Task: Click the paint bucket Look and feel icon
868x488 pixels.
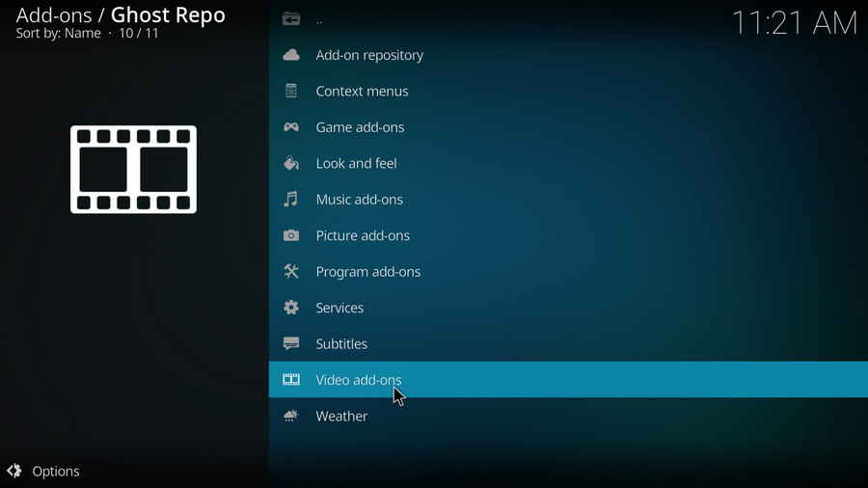Action: 291,163
